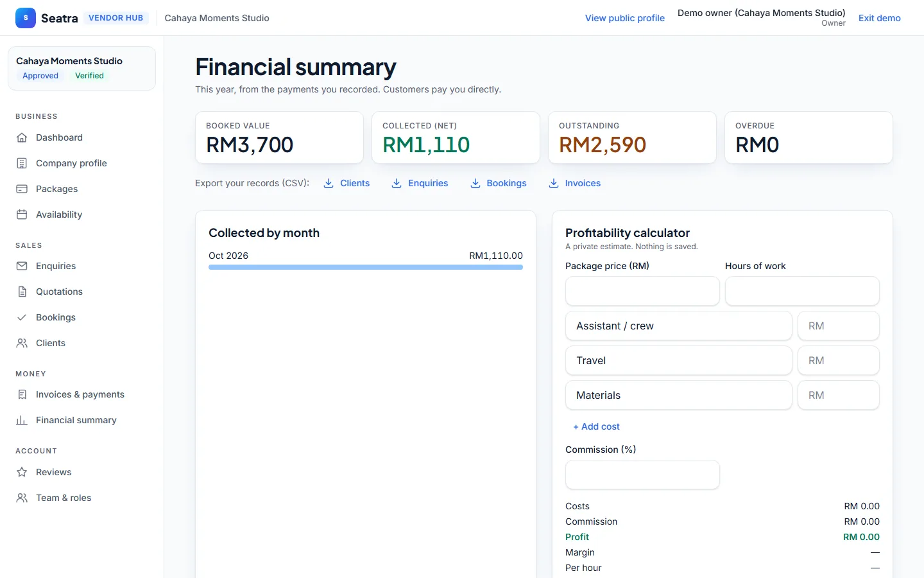
Task: Export Invoices CSV link
Action: (x=574, y=183)
